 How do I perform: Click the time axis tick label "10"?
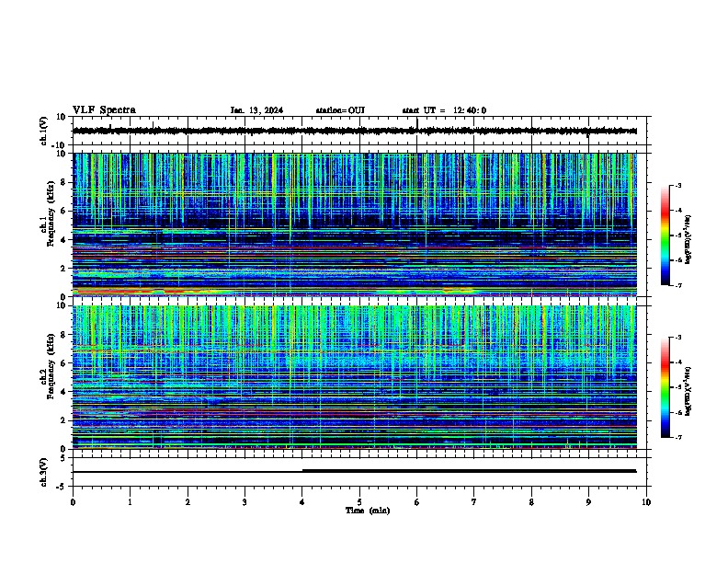tap(646, 502)
